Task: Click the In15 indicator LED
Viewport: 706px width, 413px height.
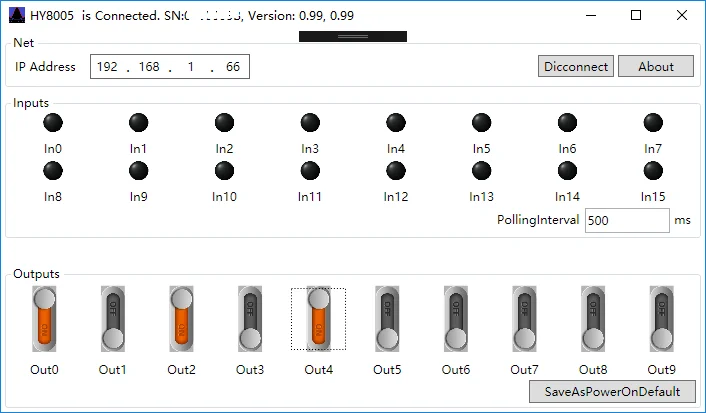Action: pyautogui.click(x=653, y=171)
